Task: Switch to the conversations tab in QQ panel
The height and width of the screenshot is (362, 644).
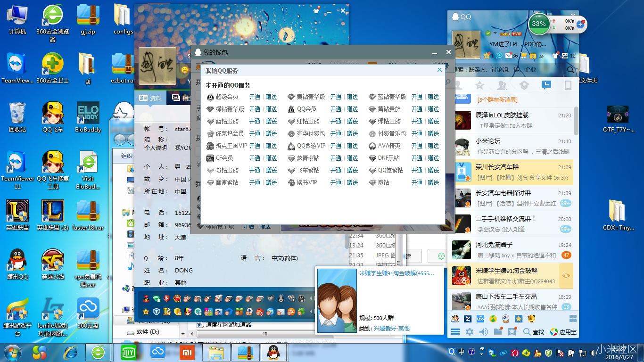Action: coord(546,85)
